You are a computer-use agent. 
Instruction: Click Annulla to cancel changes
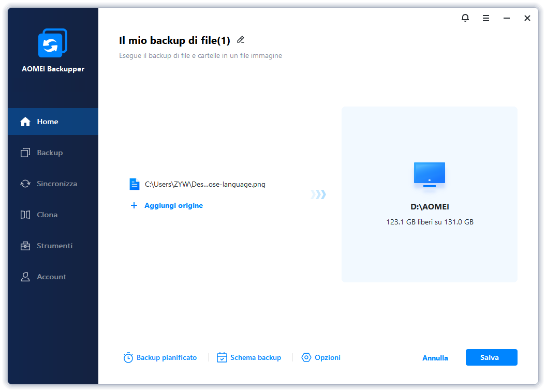(x=435, y=358)
